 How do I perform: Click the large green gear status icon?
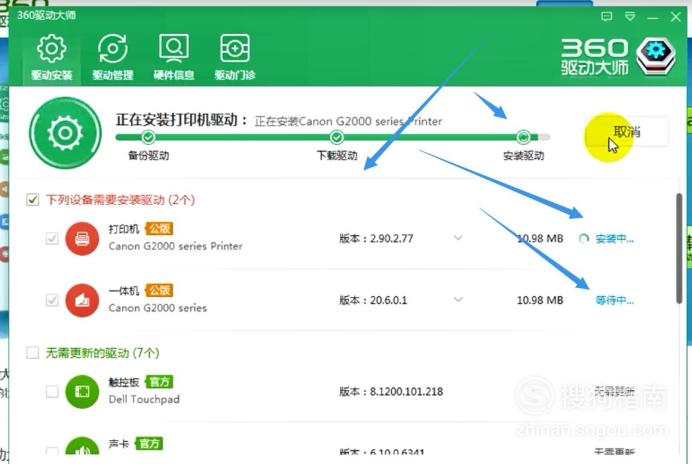point(65,133)
